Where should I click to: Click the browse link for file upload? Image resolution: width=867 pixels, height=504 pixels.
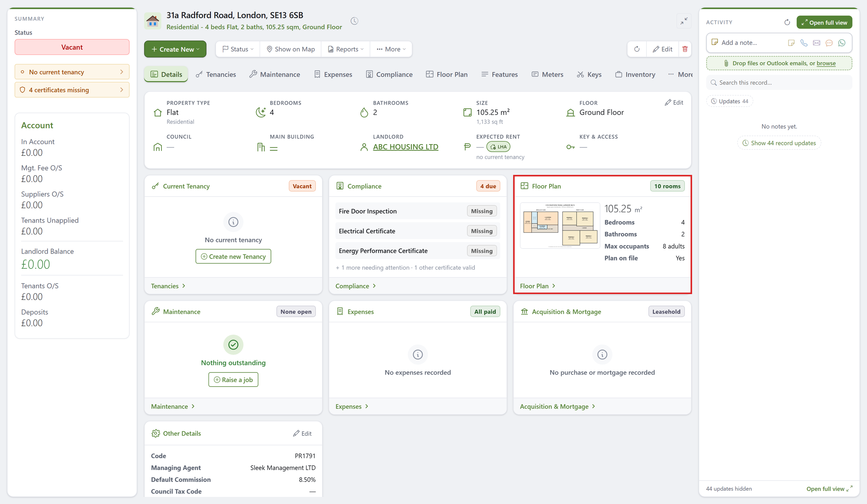pos(826,63)
